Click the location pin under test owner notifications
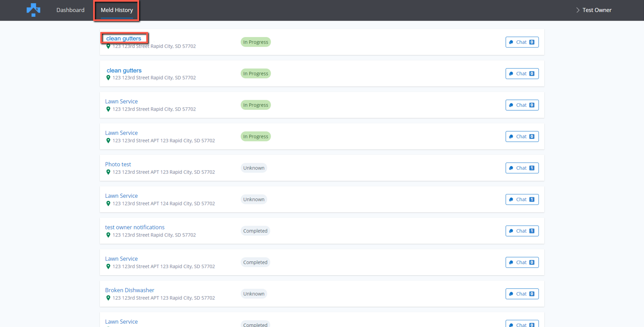Image resolution: width=644 pixels, height=327 pixels. tap(108, 235)
